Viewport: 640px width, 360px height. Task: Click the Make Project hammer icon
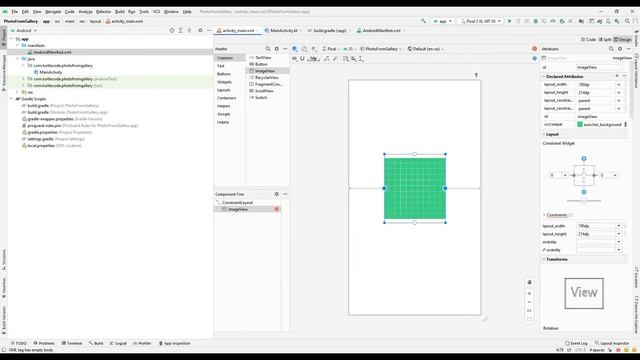(x=424, y=21)
